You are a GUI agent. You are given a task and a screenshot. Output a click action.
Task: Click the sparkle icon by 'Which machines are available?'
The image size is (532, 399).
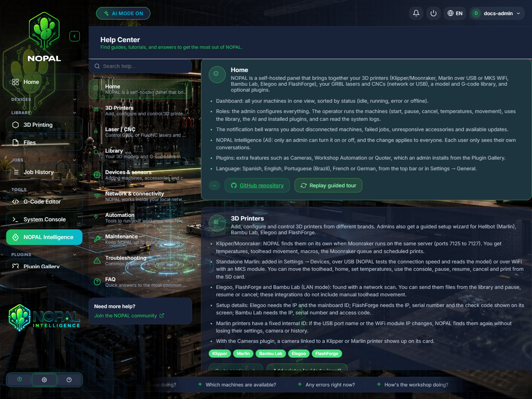point(200,384)
